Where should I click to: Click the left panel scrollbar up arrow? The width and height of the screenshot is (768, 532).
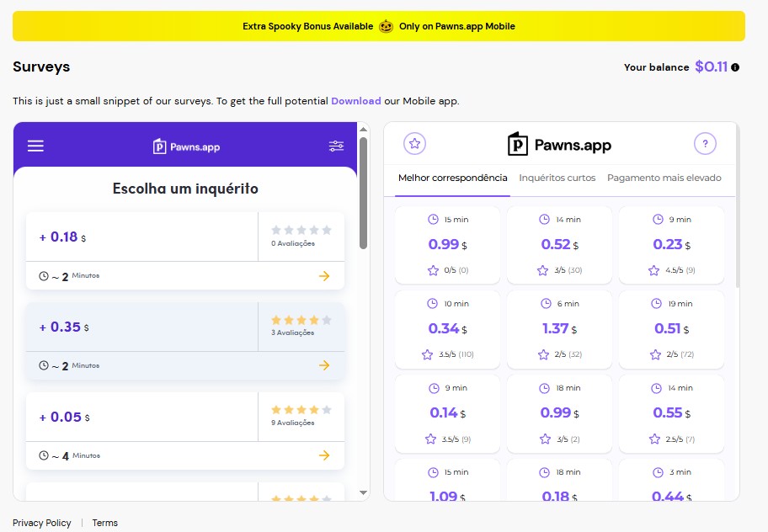(364, 130)
